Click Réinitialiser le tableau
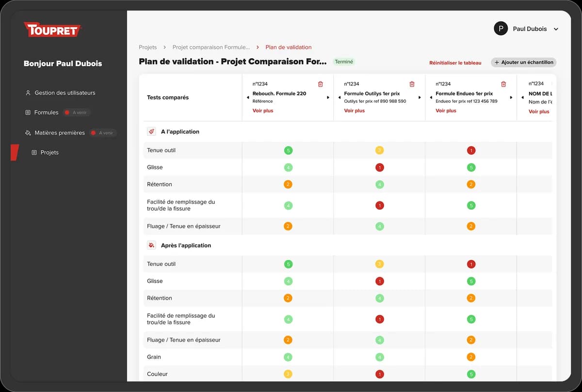This screenshot has width=582, height=392. point(455,63)
